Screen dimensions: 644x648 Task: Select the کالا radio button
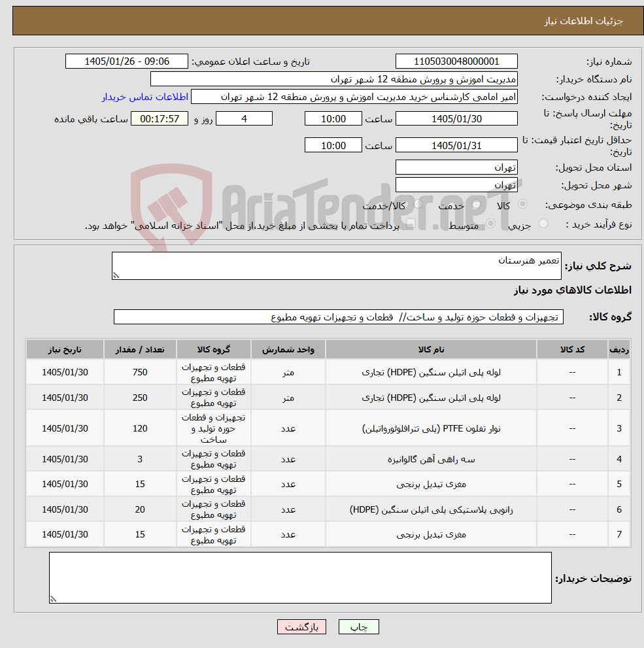(x=522, y=204)
